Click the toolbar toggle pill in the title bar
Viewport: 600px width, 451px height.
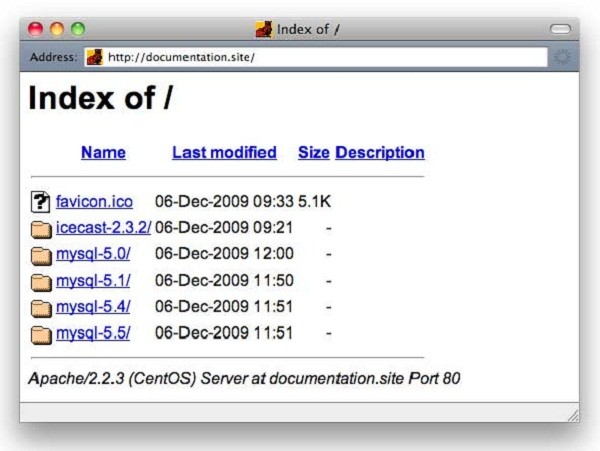560,29
